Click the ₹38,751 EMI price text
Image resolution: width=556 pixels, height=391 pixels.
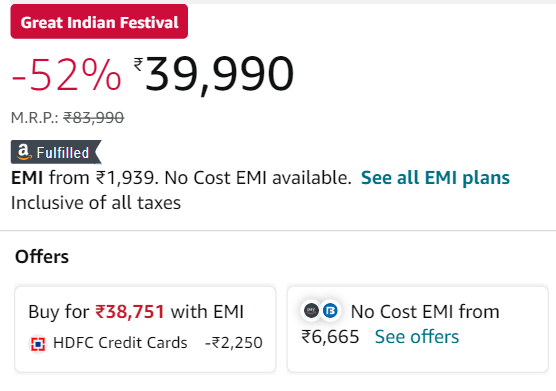pyautogui.click(x=130, y=312)
